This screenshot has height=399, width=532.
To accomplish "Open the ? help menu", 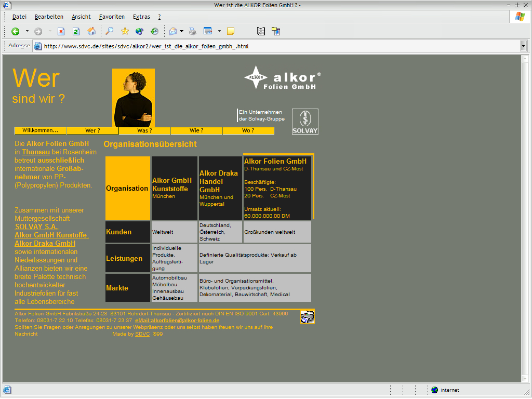I will coord(159,17).
